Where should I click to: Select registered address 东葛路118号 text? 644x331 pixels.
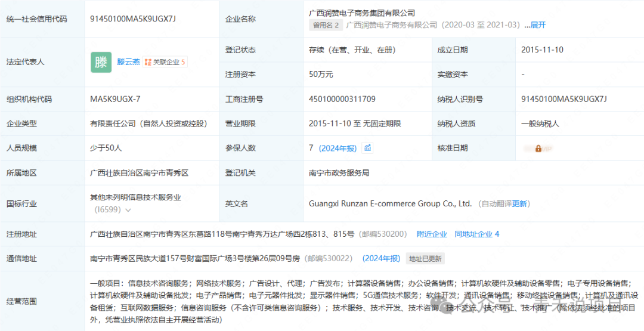coord(210,234)
